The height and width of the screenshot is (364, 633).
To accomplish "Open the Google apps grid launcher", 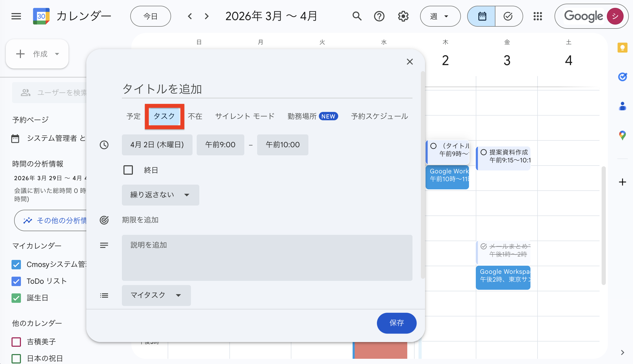I will point(538,16).
